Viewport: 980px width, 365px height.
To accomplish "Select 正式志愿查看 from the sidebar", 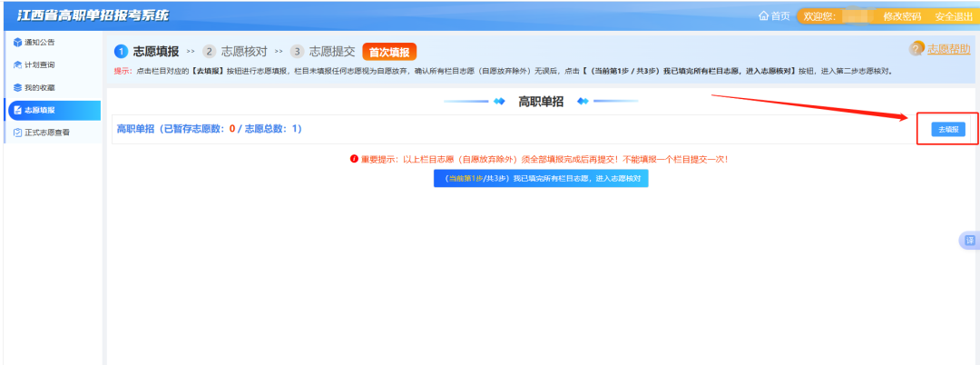I will click(48, 133).
